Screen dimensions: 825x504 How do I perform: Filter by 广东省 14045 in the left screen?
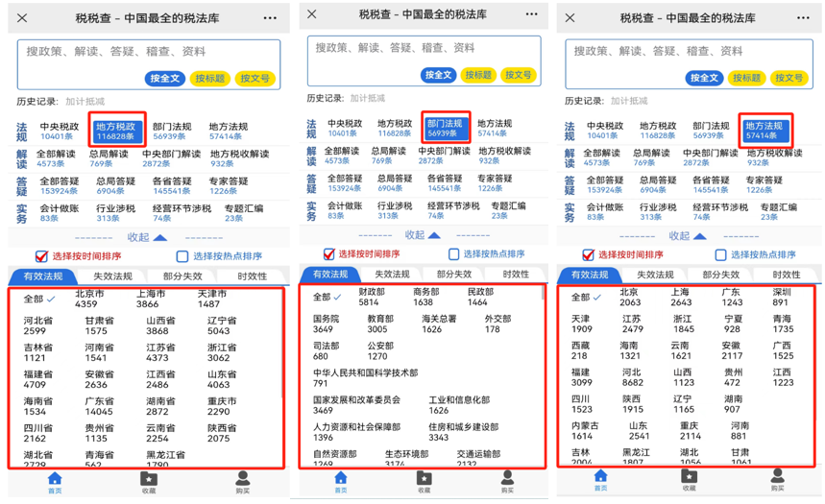(x=99, y=406)
